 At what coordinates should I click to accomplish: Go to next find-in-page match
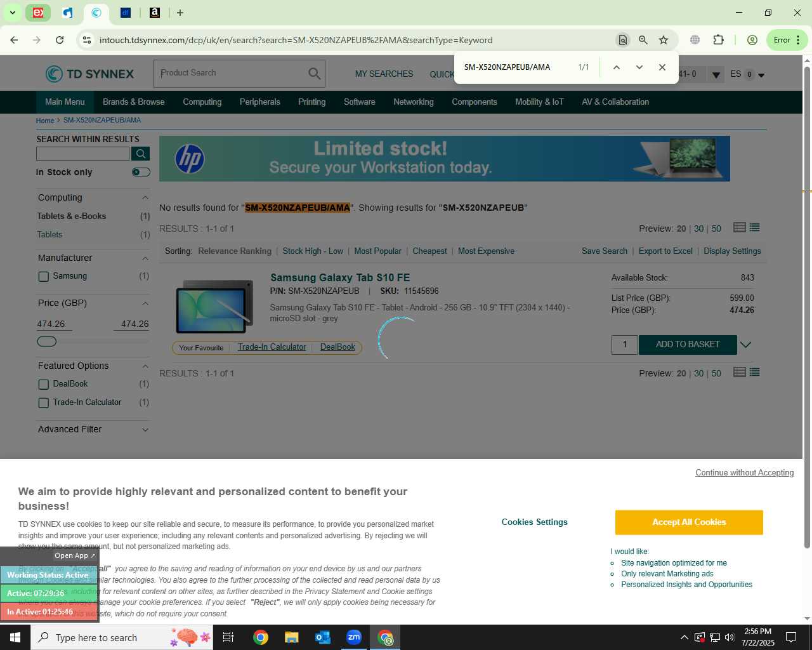[639, 67]
